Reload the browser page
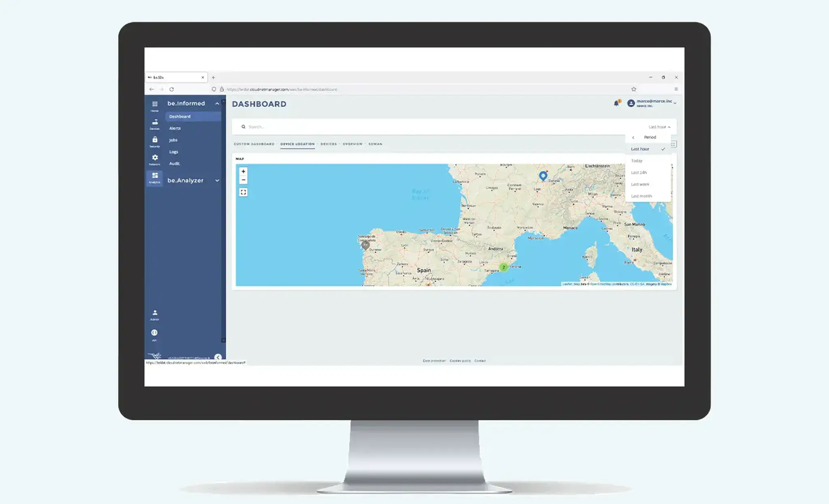The height and width of the screenshot is (504, 829). [x=172, y=89]
